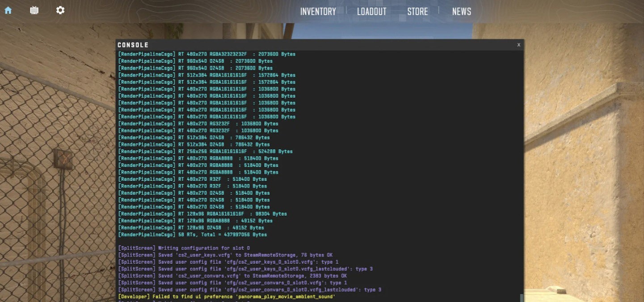Viewport: 644px width, 302px height.
Task: Select the 'cfg/cs2_user_convars_0_slot0.vcfg': type 1 line
Action: [232, 283]
